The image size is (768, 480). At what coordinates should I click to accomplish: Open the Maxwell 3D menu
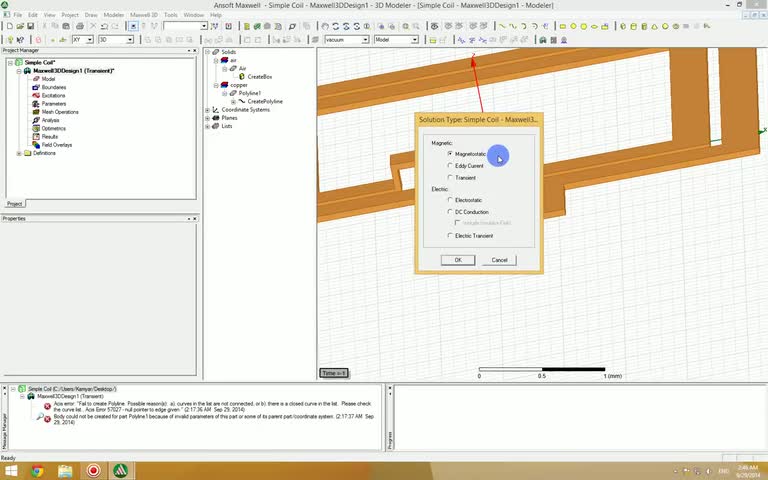click(x=143, y=15)
